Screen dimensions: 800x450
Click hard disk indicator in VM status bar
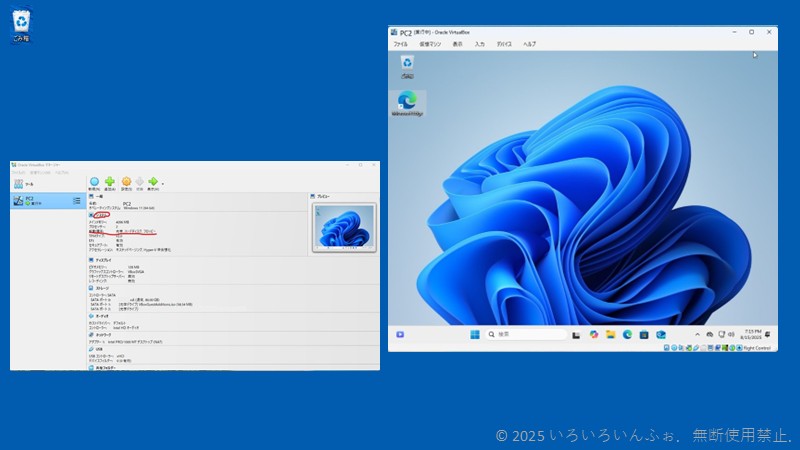pos(666,348)
